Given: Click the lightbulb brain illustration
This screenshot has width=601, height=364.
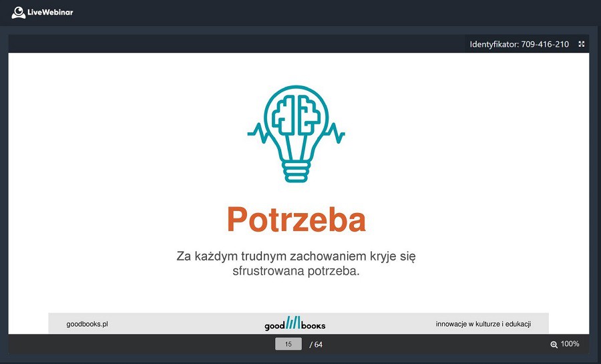Looking at the screenshot, I should 296,134.
